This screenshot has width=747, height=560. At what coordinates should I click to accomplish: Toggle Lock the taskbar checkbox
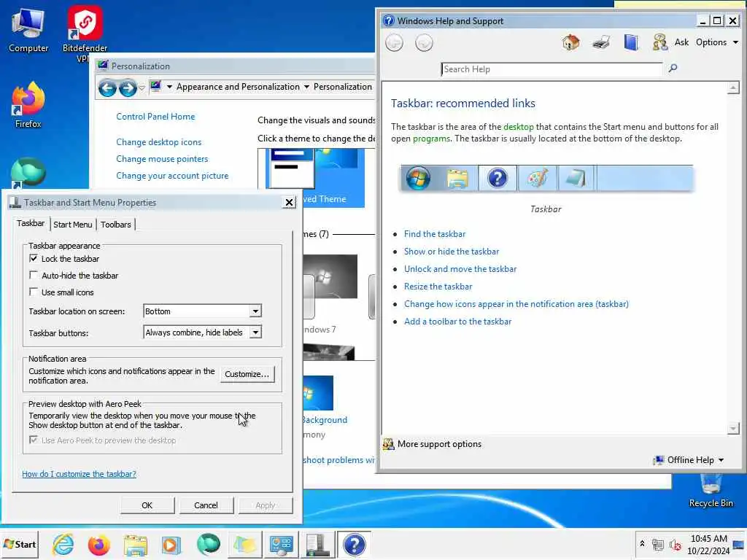coord(34,258)
